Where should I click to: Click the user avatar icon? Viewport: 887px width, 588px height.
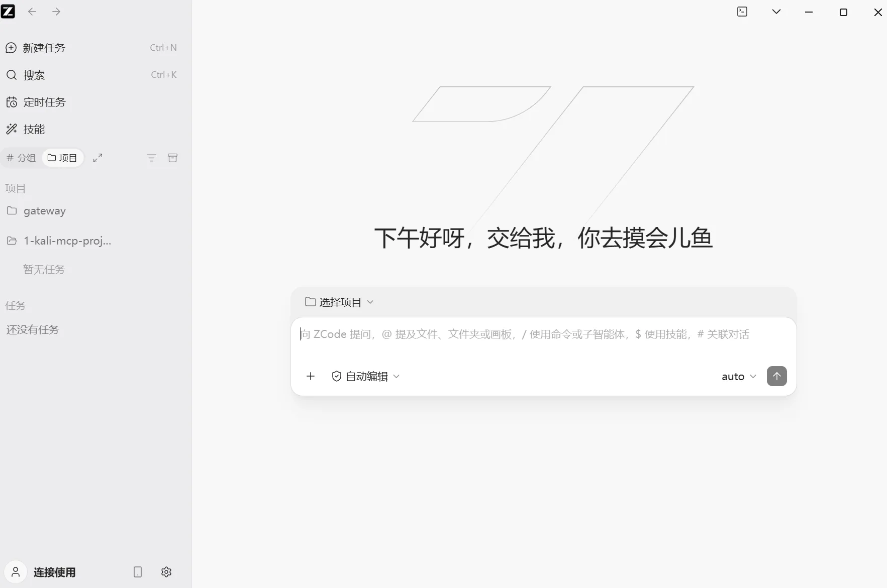pyautogui.click(x=16, y=572)
